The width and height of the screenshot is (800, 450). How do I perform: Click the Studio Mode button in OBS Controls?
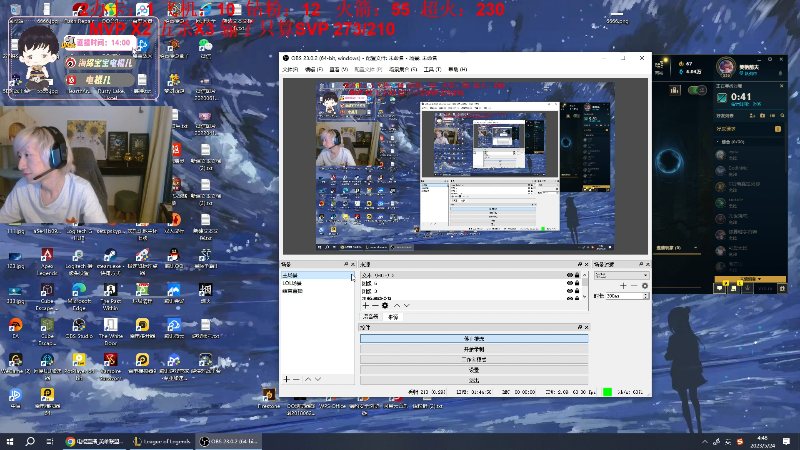474,360
